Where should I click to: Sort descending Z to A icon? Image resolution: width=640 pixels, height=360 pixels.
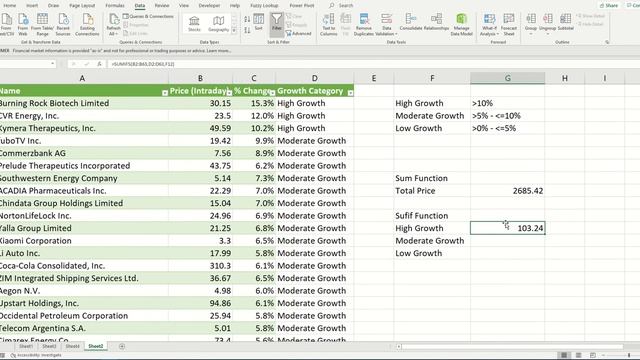point(247,30)
